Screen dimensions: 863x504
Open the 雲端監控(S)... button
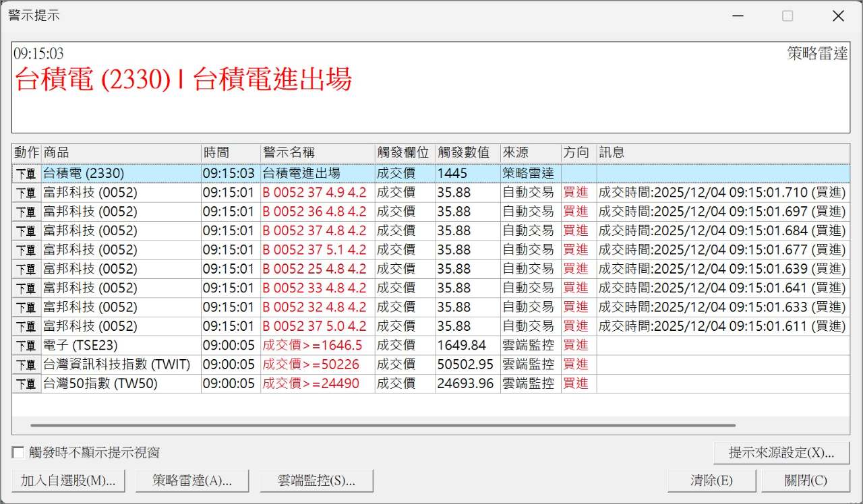pyautogui.click(x=316, y=481)
